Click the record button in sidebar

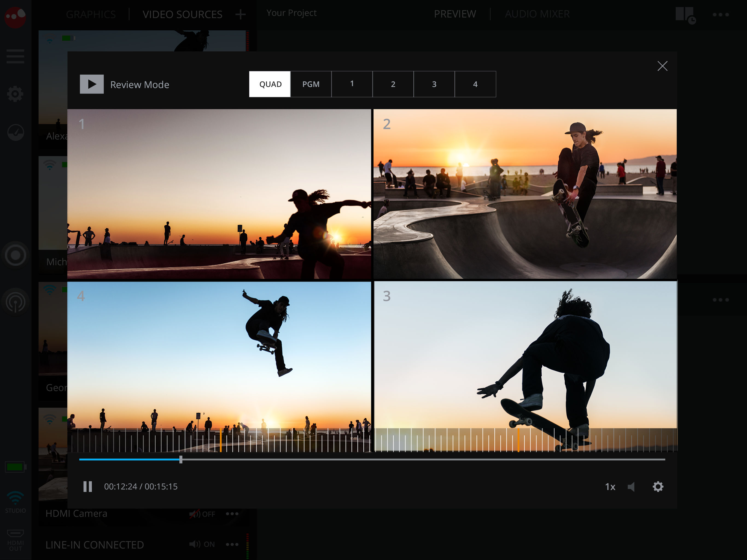pyautogui.click(x=15, y=255)
